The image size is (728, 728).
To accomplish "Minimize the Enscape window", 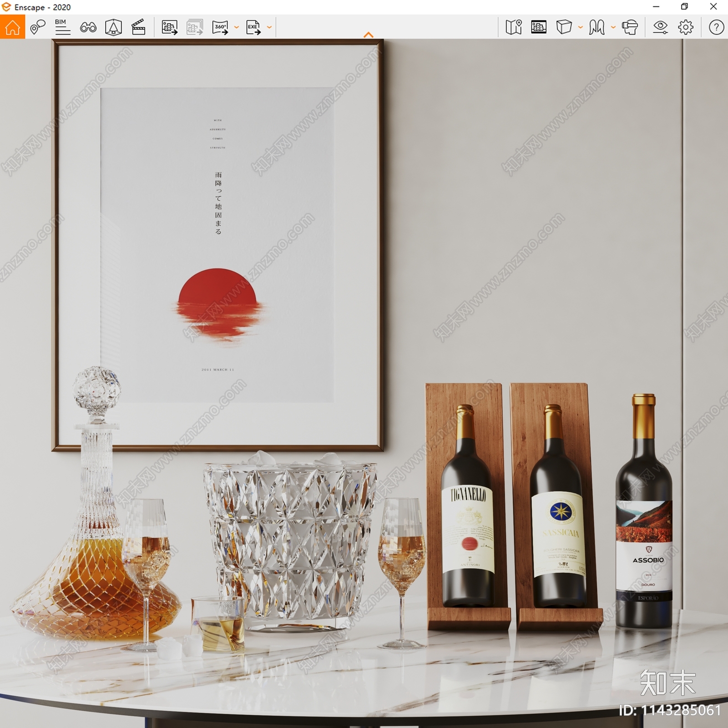I will pyautogui.click(x=656, y=7).
